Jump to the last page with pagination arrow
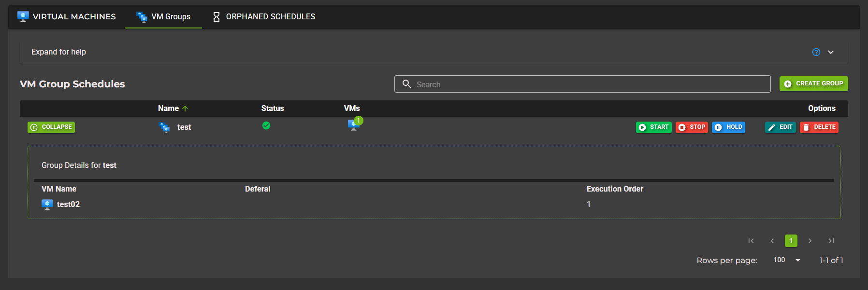This screenshot has width=868, height=290. (x=831, y=240)
